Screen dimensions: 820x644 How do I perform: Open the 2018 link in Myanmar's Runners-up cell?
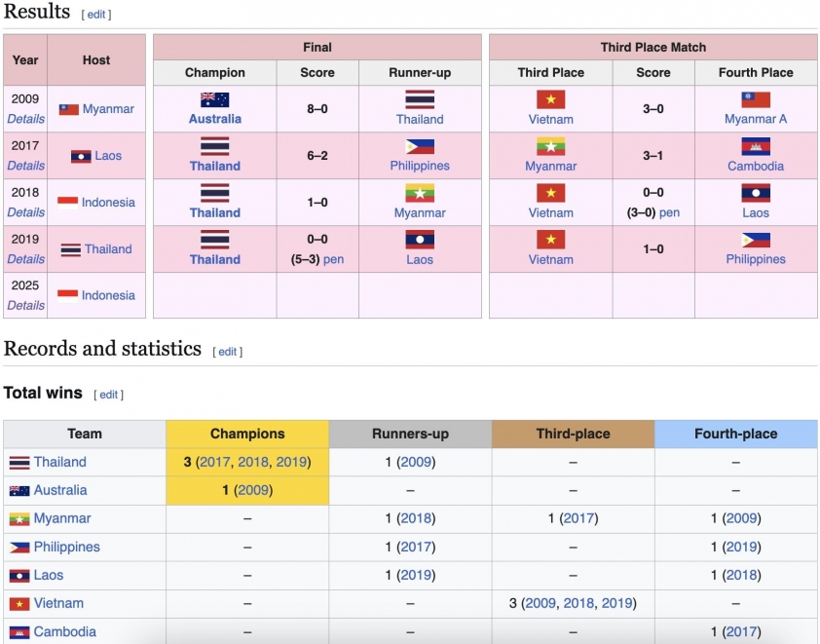(416, 519)
